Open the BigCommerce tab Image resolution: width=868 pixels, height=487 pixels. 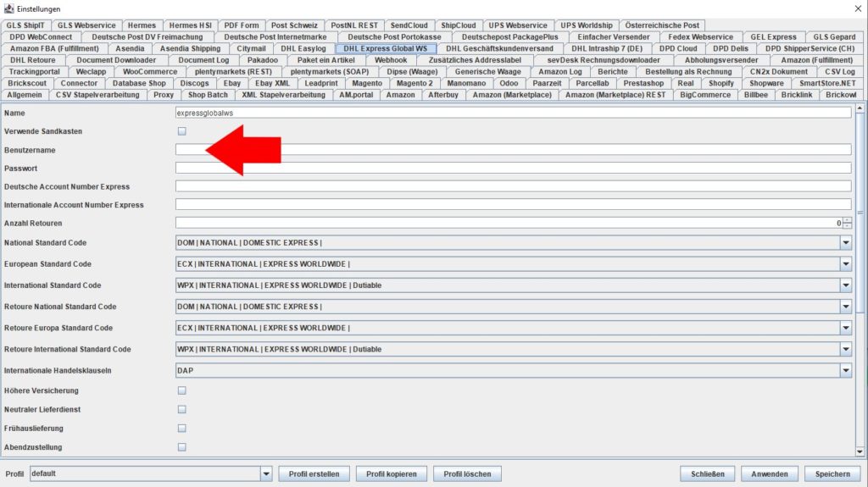[x=705, y=95]
